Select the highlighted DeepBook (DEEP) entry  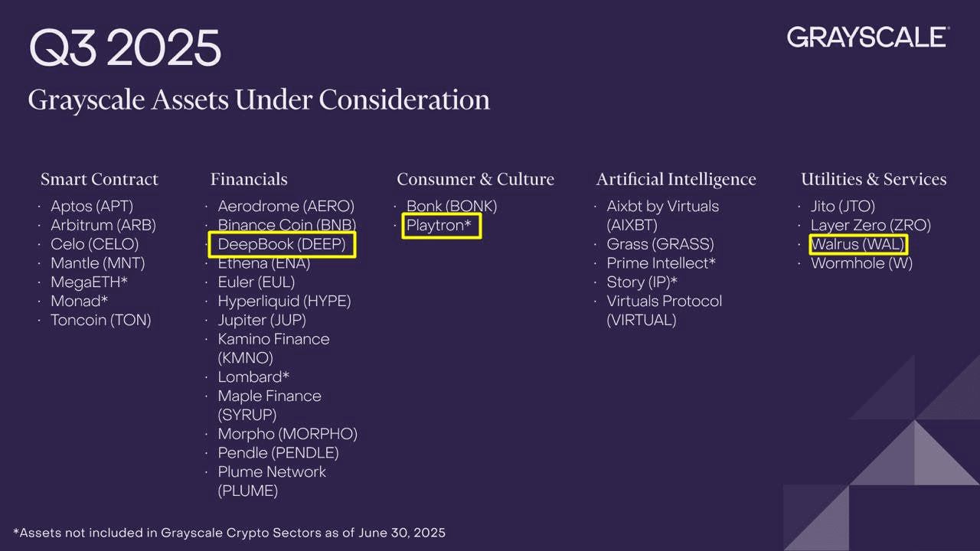[283, 245]
